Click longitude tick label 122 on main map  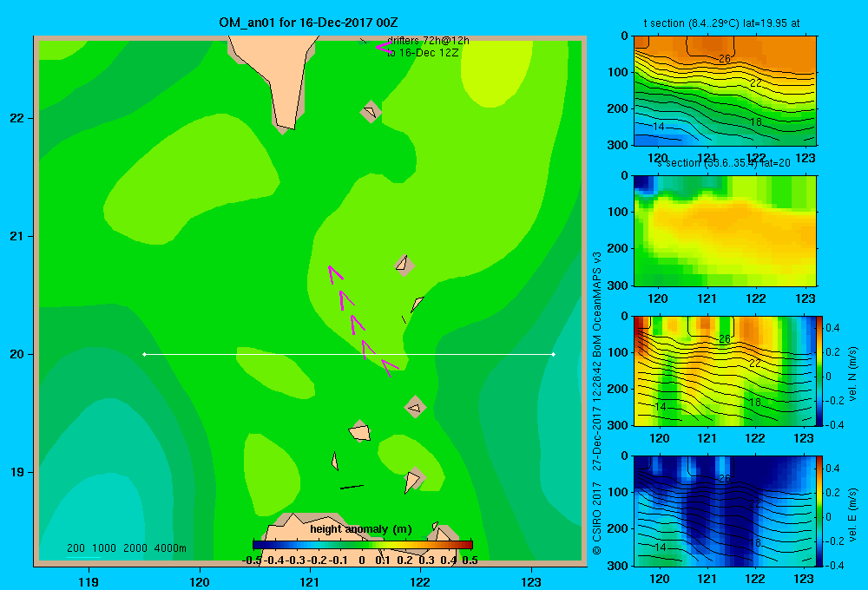pos(420,581)
